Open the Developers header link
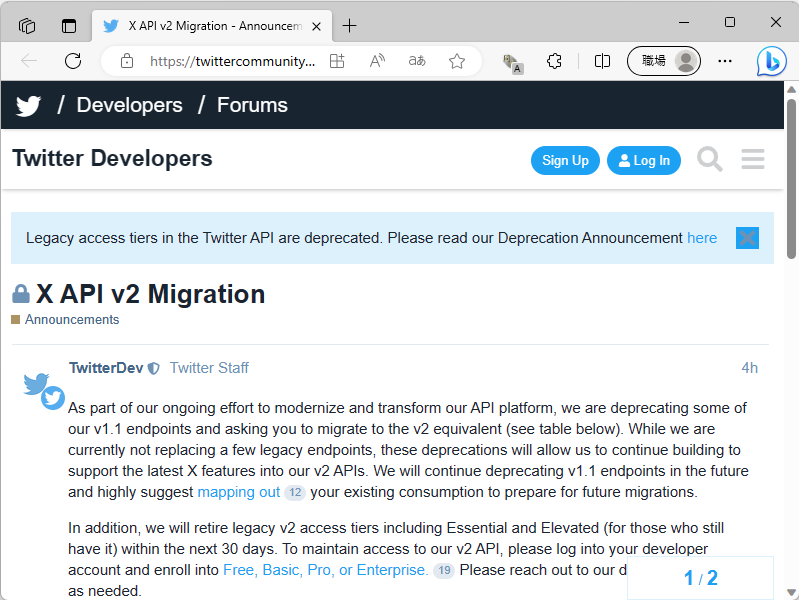This screenshot has width=799, height=600. click(x=129, y=105)
